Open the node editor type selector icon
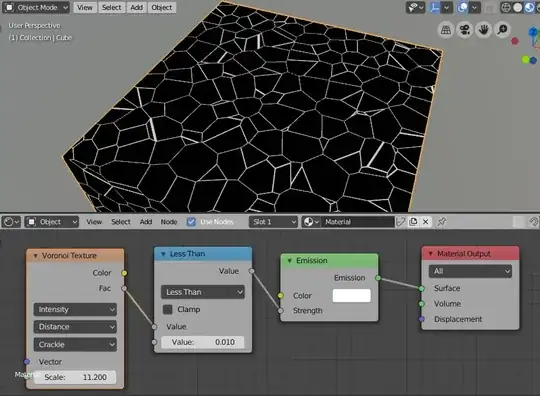 [11, 222]
